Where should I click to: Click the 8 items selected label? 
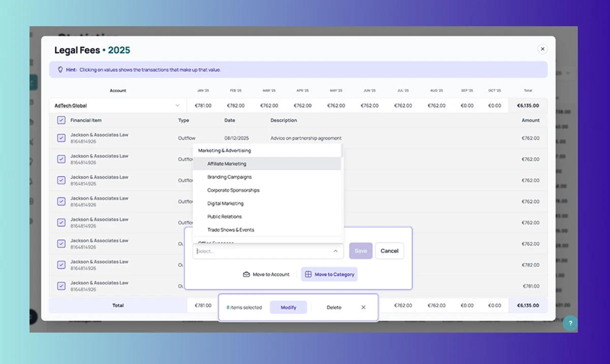click(x=244, y=308)
